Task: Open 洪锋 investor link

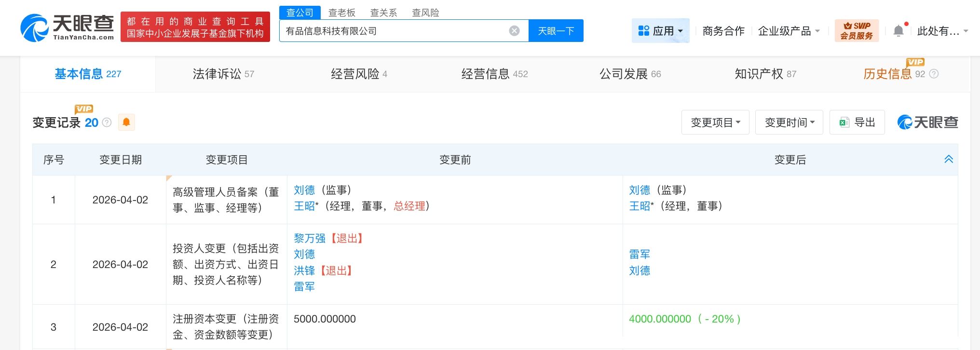Action: (304, 270)
